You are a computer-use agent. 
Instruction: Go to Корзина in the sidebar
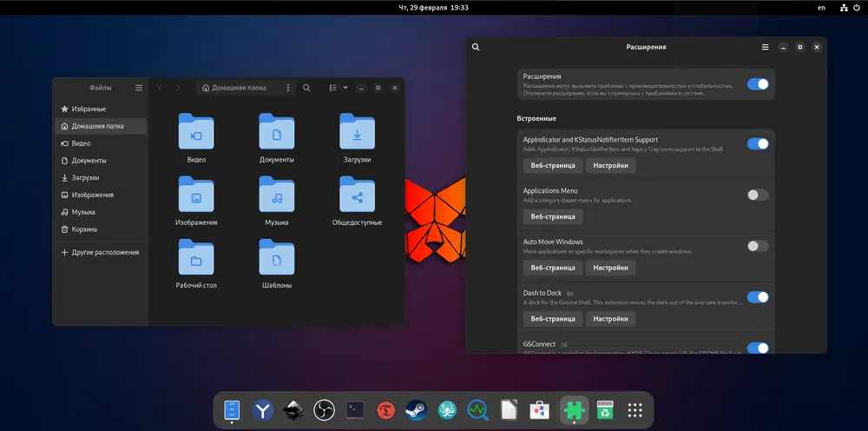[84, 229]
